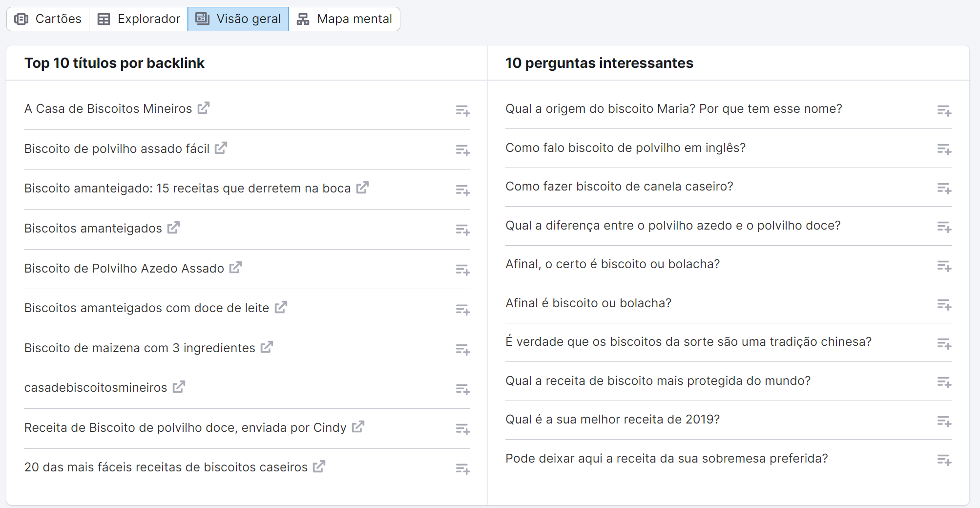Click add-to-list icon for Biscoito de polvilho assado fácil
This screenshot has width=980, height=508.
(462, 150)
